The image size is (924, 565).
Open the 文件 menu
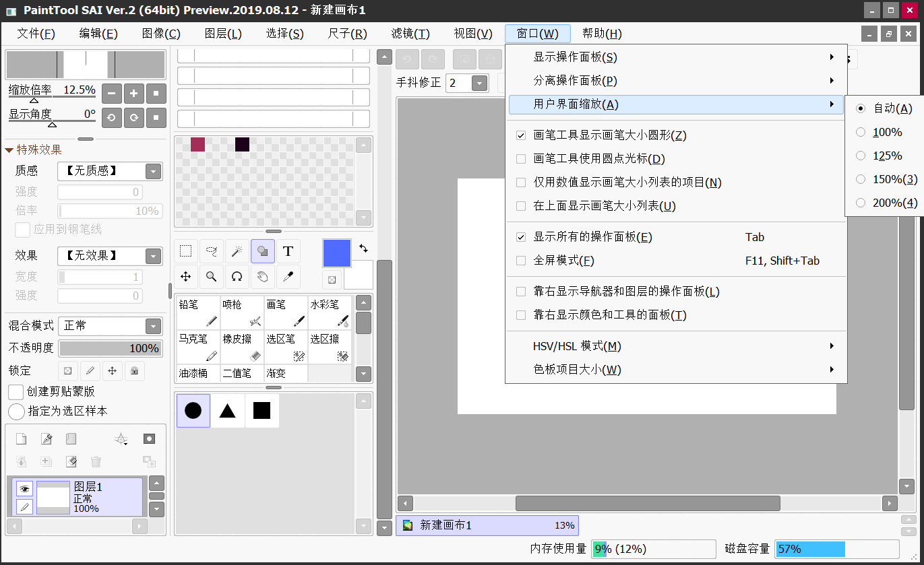click(36, 34)
